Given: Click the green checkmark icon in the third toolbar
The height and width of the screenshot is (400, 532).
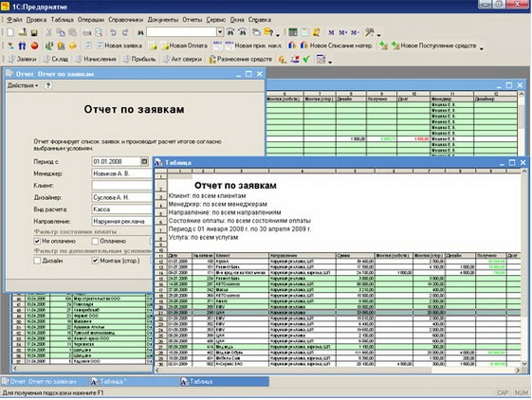Looking at the screenshot, I should point(306,59).
